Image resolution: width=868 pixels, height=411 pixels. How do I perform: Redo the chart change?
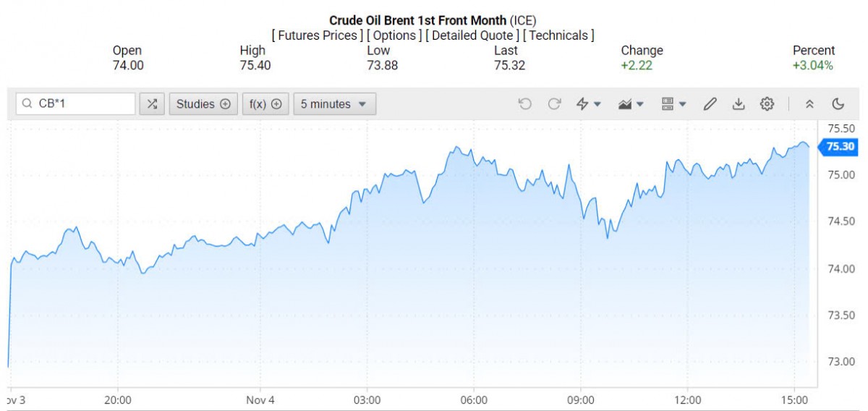coord(554,104)
